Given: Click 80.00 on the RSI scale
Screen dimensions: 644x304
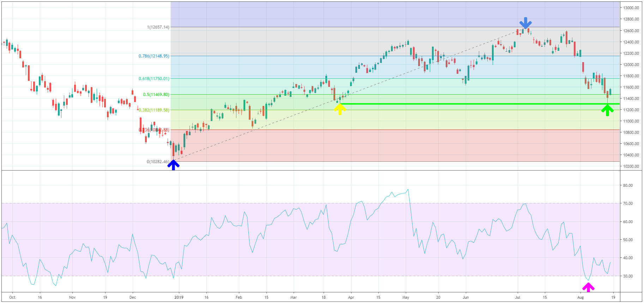Looking at the screenshot, I should coord(628,185).
